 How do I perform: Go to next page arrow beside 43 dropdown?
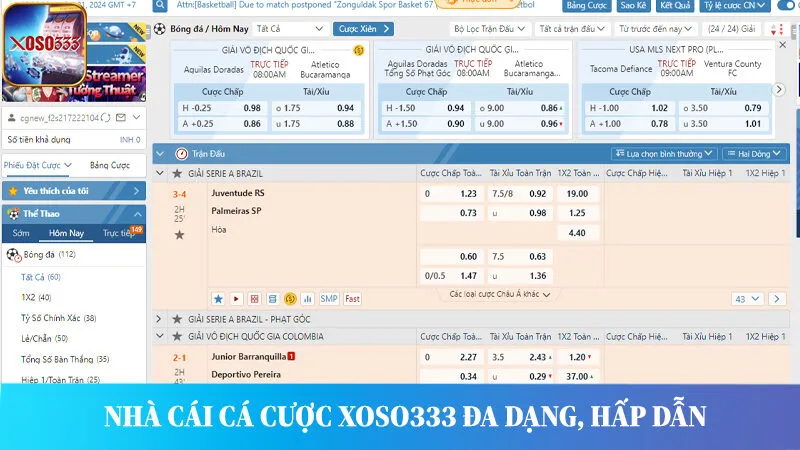pos(777,299)
